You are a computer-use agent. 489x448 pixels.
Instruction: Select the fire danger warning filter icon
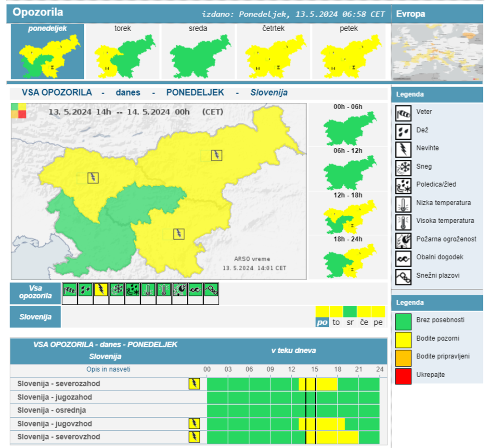click(x=179, y=290)
